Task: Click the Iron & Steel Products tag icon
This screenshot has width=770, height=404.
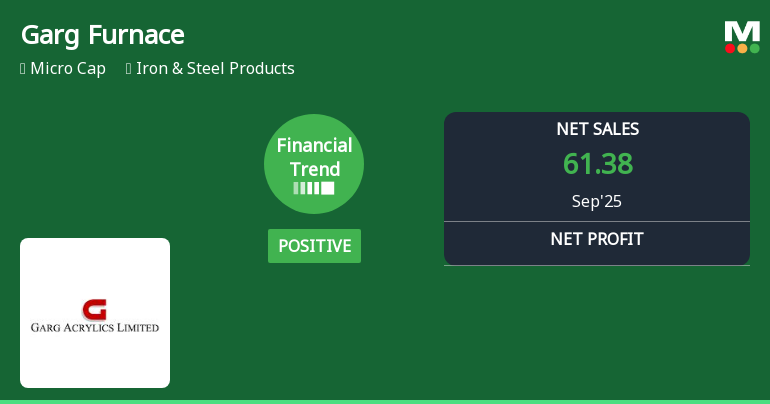Action: (x=129, y=69)
